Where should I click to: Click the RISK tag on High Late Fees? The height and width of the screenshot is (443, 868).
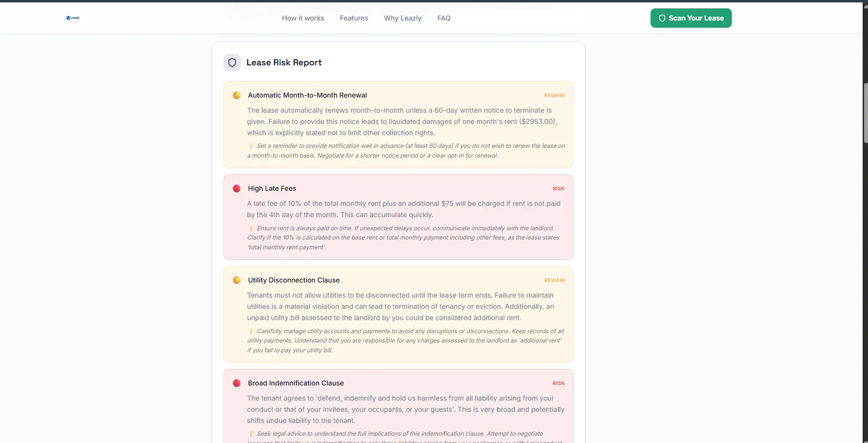tap(558, 189)
